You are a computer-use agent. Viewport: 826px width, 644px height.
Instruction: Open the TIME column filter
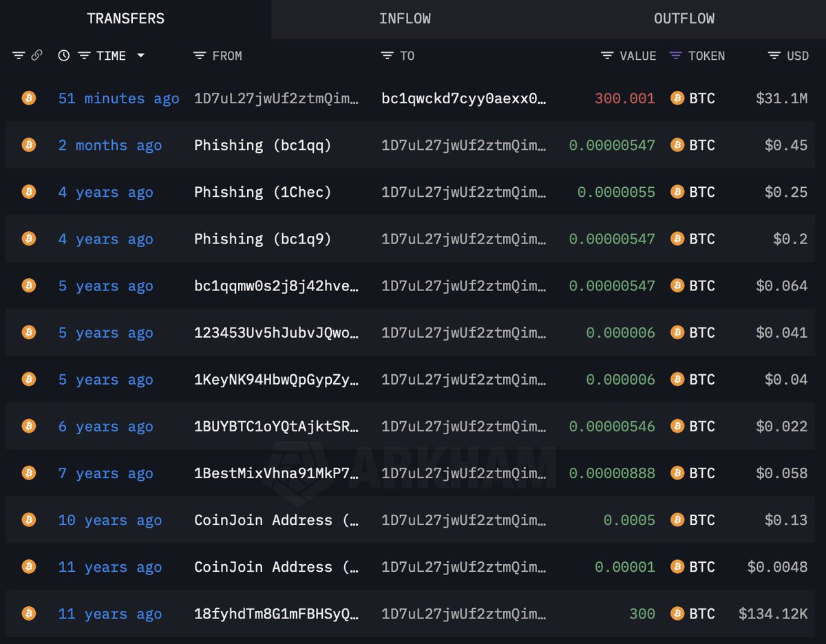[x=84, y=56]
